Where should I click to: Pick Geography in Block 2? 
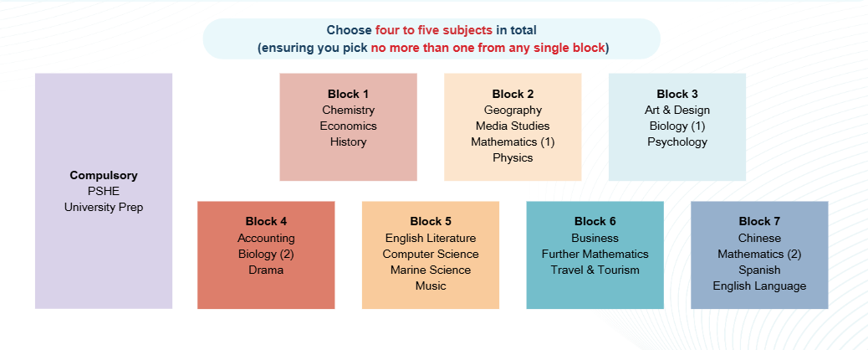click(513, 110)
